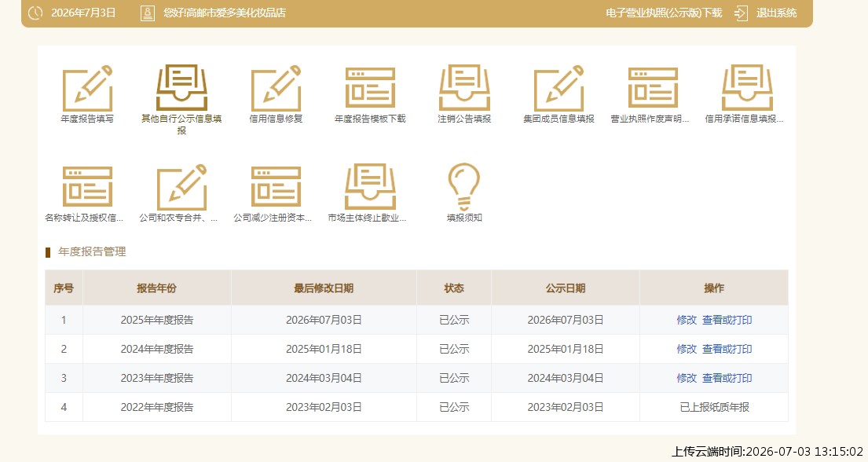Click 查看或打印 for 2025年年度报告
Viewport: 868px width, 462px height.
coord(727,321)
